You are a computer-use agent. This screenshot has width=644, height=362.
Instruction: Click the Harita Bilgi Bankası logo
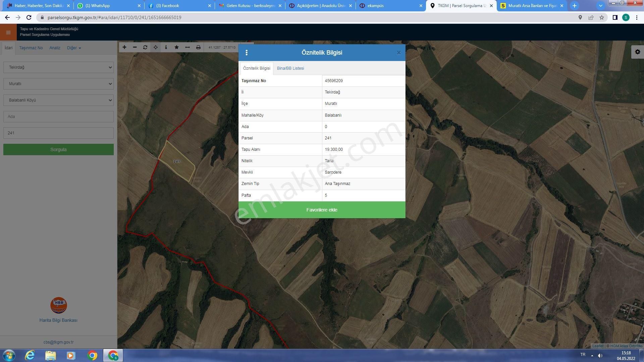click(59, 305)
